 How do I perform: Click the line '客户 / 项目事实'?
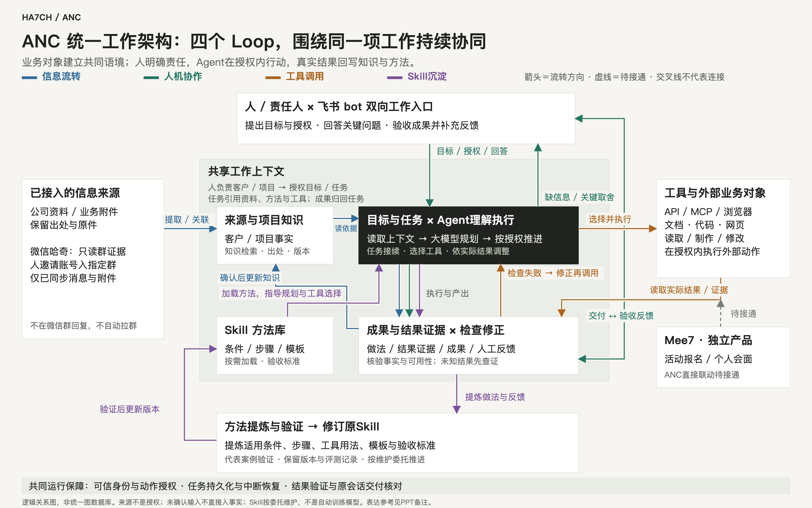(x=259, y=239)
